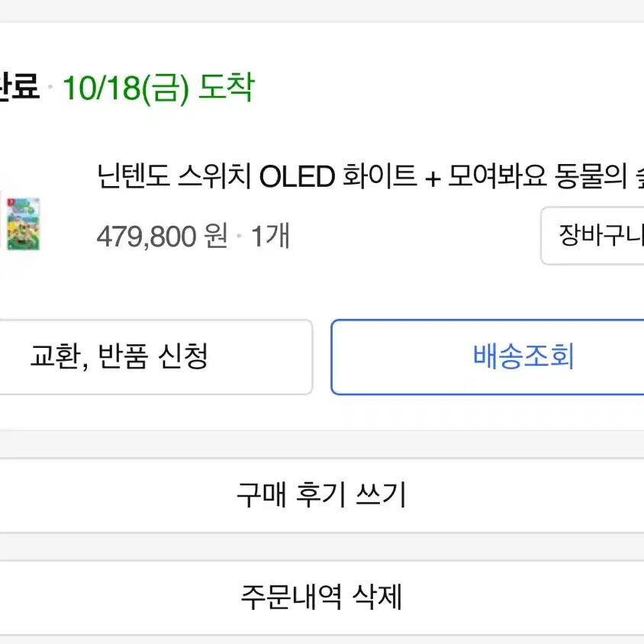
Task: Write a review via 구매 후기 쓰기
Action: tap(322, 495)
